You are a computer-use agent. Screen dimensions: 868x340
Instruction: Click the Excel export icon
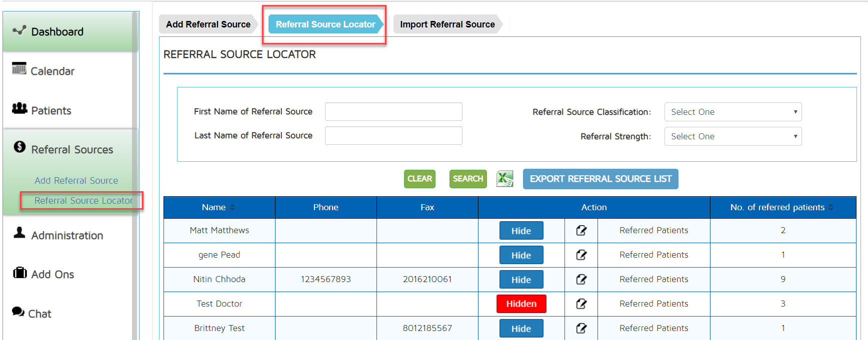(x=504, y=179)
